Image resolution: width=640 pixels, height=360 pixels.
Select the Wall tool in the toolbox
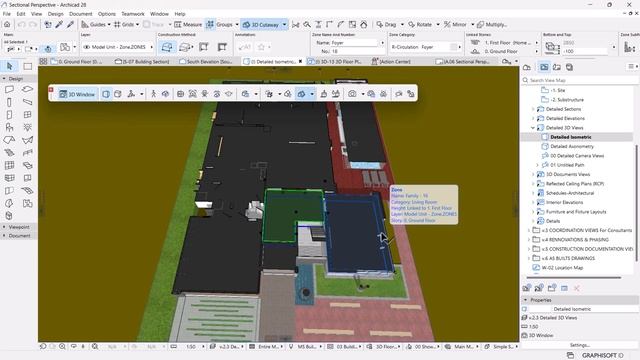tap(9, 89)
